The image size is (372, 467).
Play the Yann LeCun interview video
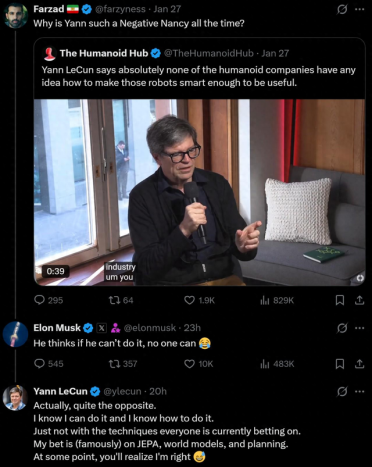click(x=199, y=192)
